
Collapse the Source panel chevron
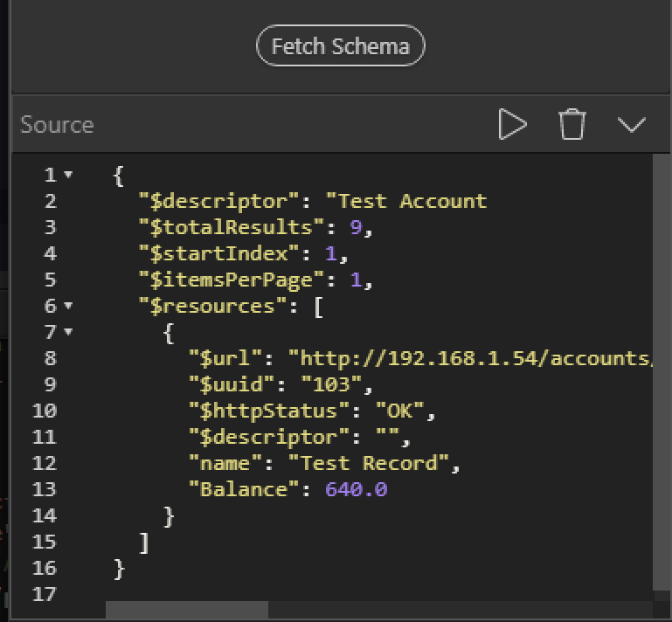tap(631, 125)
